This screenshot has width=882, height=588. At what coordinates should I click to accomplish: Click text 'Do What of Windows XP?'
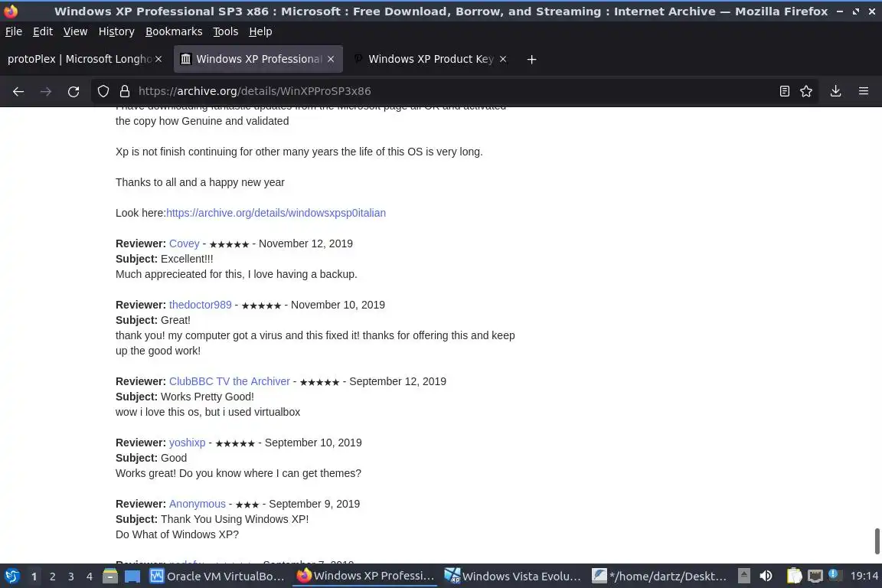coord(177,534)
